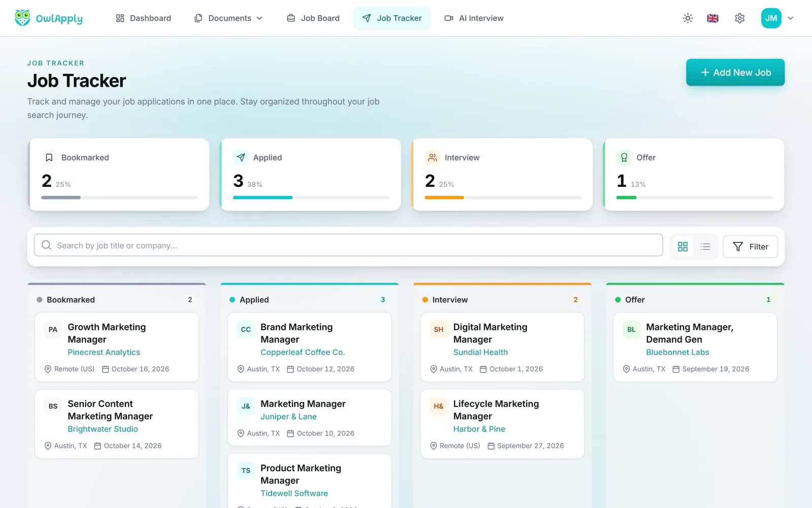Click the Bookmarked stat card bookmark icon
The width and height of the screenshot is (812, 508).
49,157
